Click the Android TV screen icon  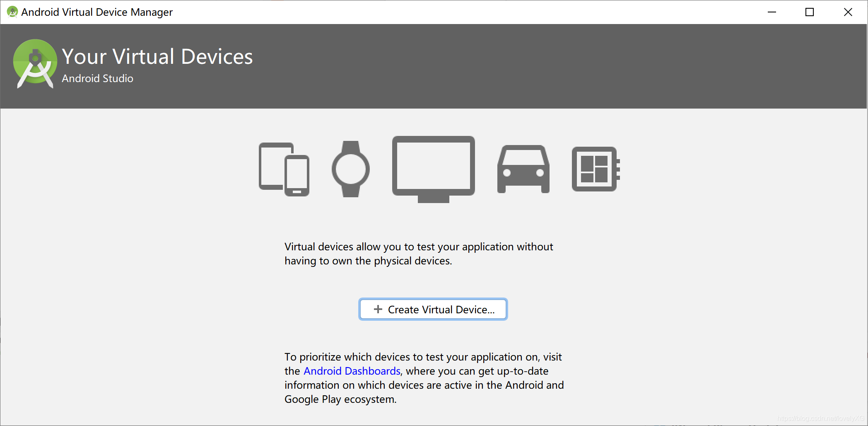(x=434, y=169)
